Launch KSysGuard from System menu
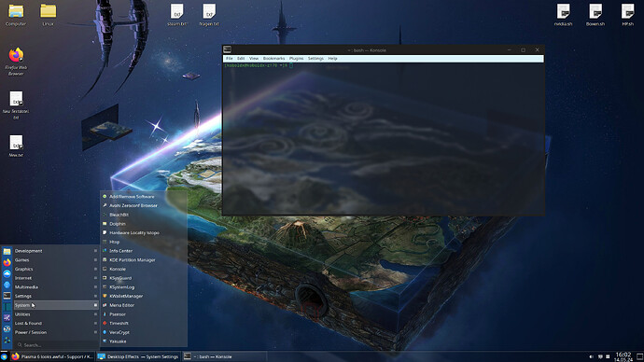 [x=144, y=278]
